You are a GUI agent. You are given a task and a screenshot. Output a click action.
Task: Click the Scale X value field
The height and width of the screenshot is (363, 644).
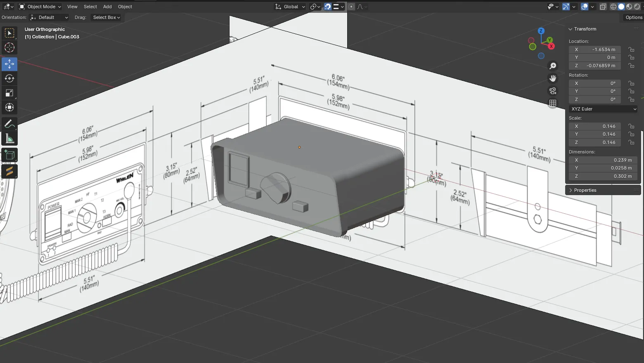coord(594,126)
